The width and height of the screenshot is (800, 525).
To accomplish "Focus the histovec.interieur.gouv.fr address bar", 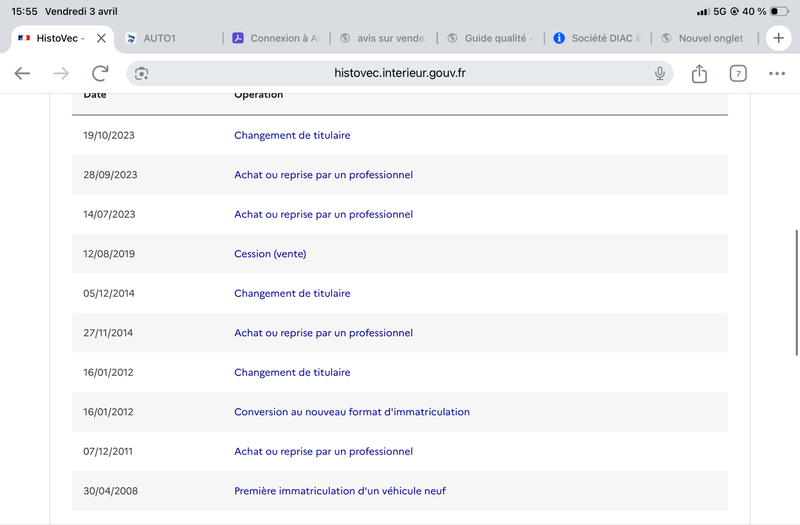I will (399, 73).
